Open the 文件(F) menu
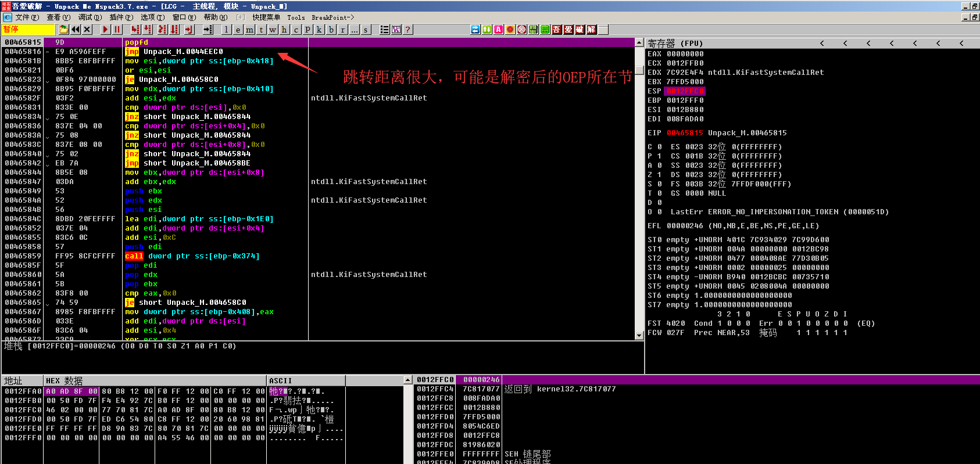 tap(27, 17)
